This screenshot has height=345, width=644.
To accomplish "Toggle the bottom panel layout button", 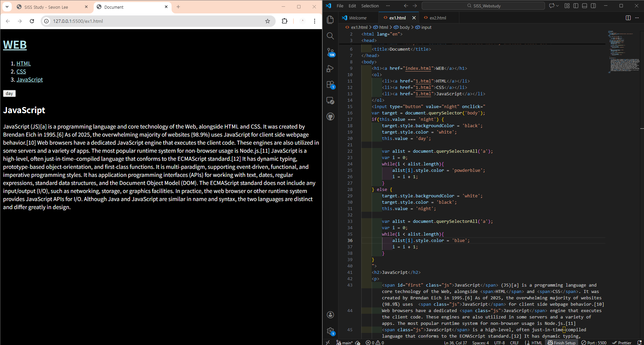I will (585, 6).
